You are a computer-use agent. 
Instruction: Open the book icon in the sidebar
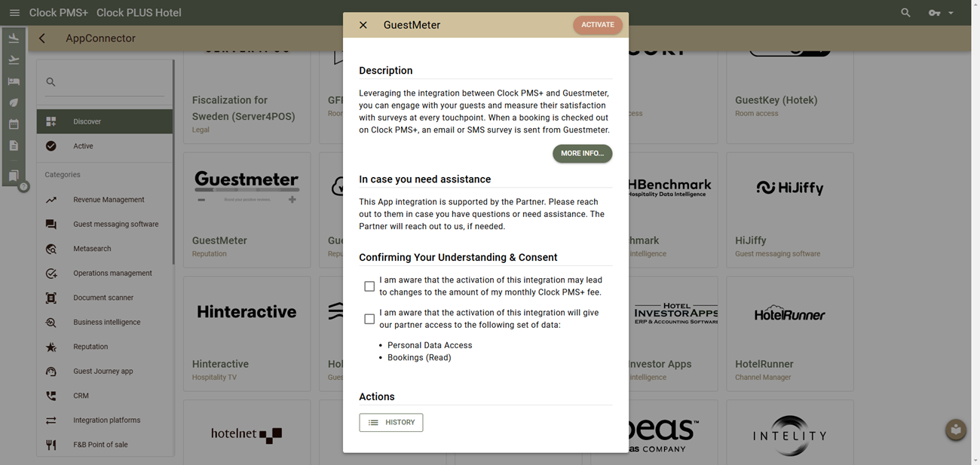(14, 176)
